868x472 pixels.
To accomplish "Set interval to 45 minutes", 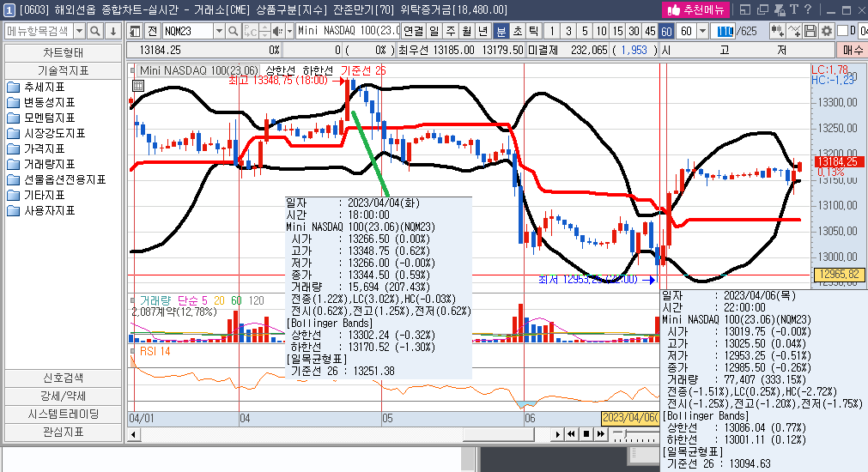I will [651, 31].
